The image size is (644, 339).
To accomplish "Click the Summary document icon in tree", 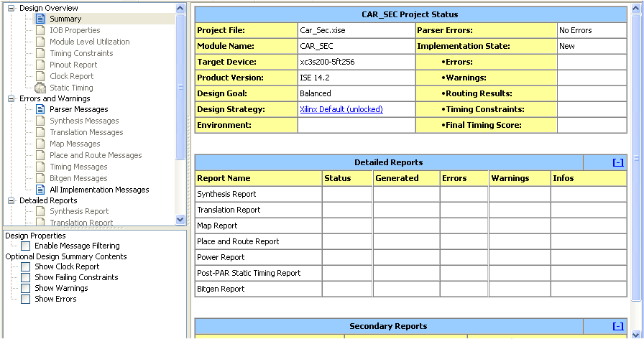I will click(x=40, y=19).
